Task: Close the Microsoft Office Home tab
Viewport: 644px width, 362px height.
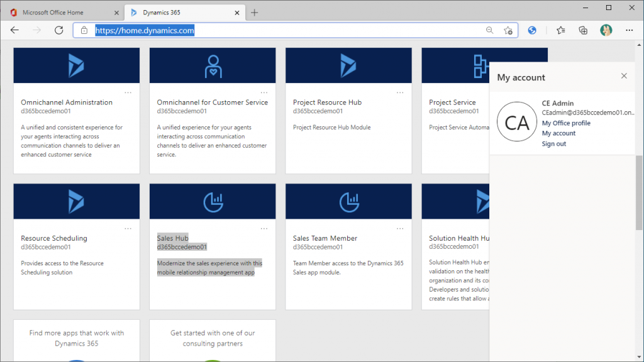Action: (116, 13)
